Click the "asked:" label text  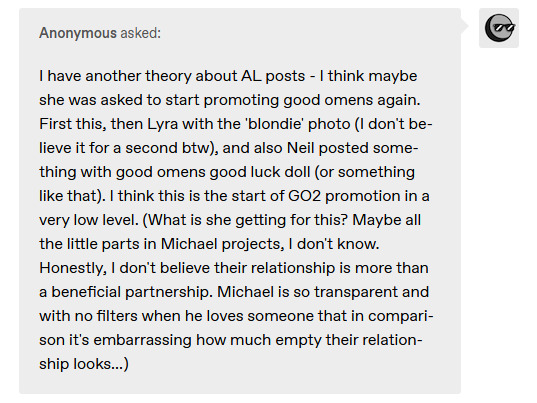[x=140, y=33]
